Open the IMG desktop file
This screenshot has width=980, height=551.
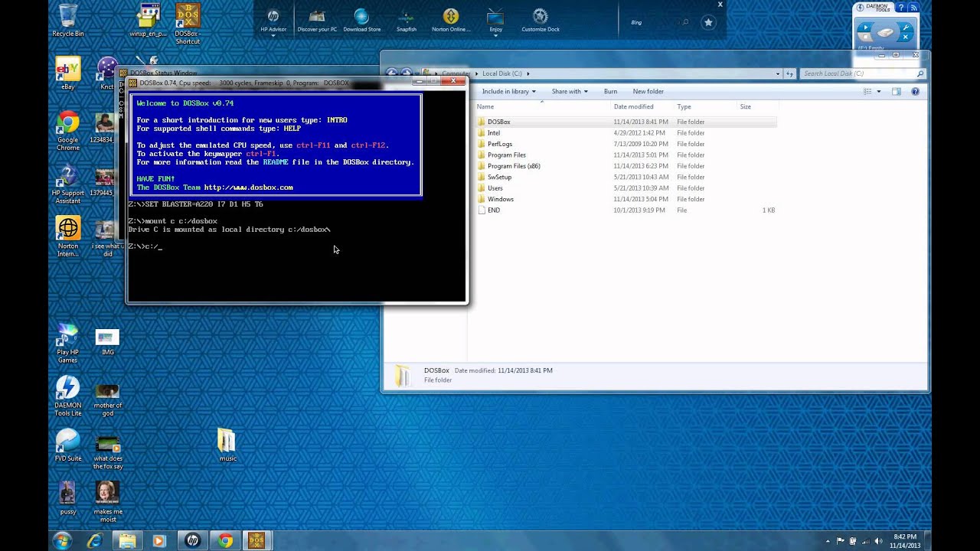107,342
